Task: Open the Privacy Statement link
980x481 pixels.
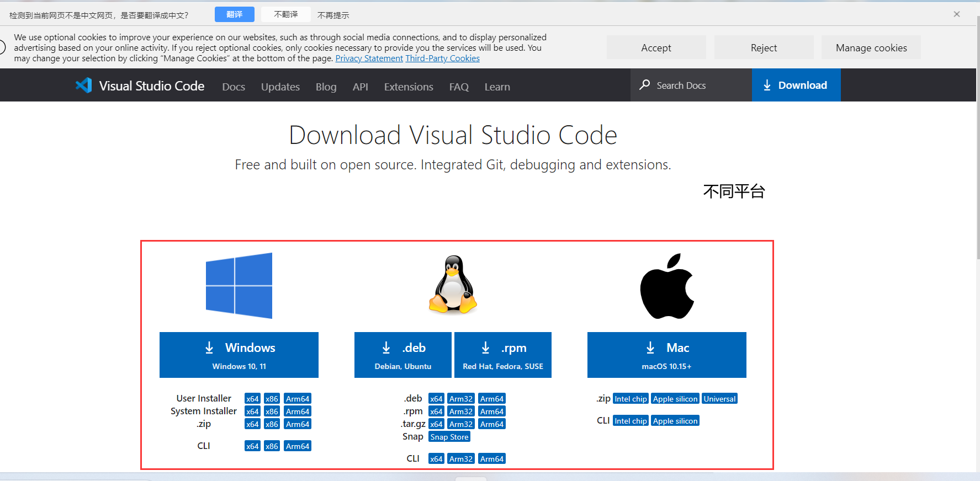Action: 369,58
